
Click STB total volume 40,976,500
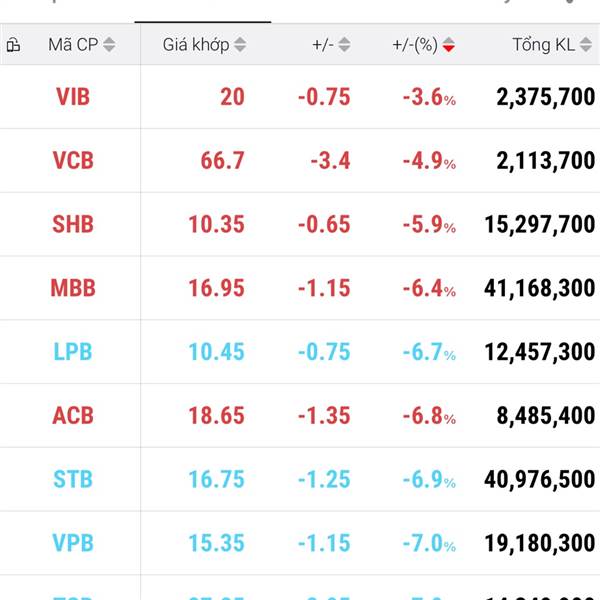(540, 479)
